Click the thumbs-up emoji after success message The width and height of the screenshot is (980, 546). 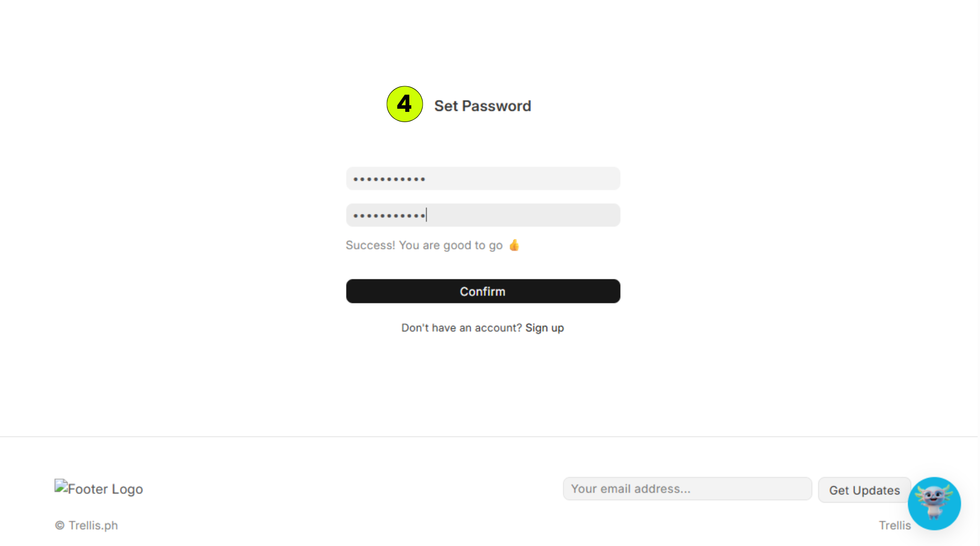(514, 245)
